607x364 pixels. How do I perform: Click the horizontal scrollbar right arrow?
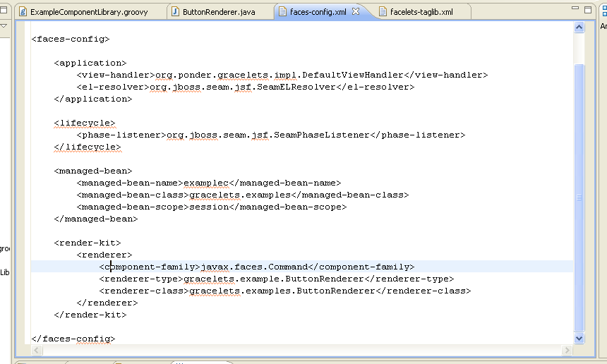(567, 351)
